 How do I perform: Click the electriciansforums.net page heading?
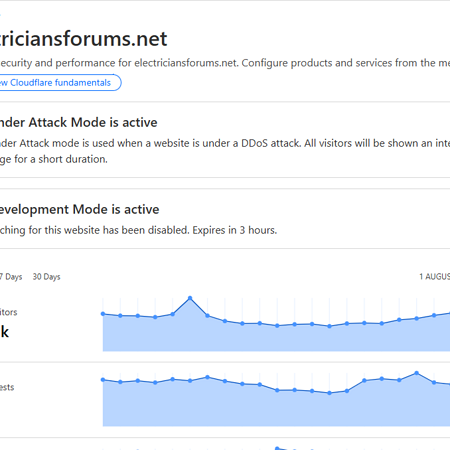[83, 39]
